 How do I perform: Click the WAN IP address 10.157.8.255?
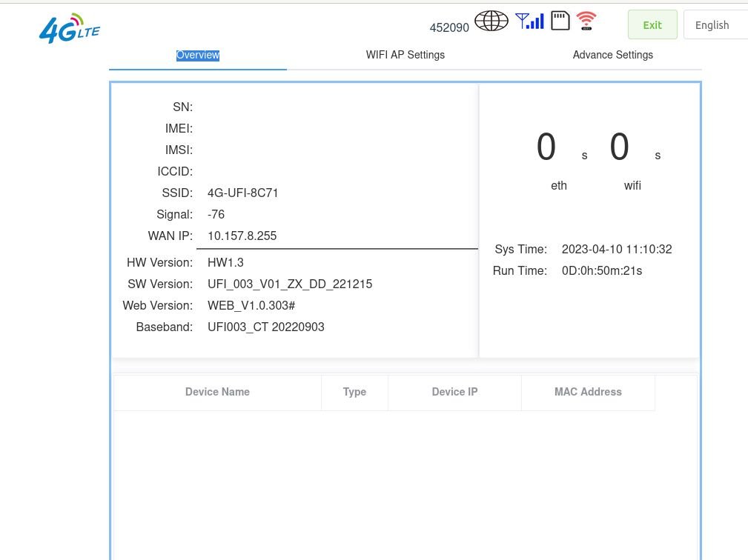[242, 236]
